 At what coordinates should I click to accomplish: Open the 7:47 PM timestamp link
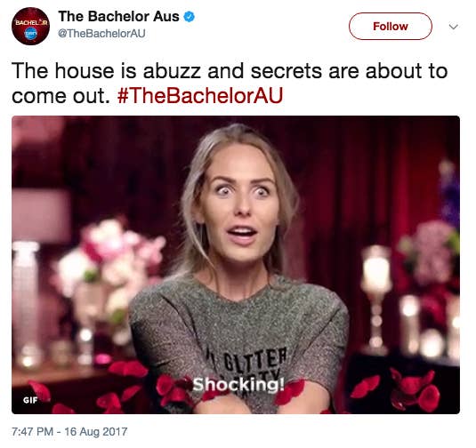click(32, 432)
